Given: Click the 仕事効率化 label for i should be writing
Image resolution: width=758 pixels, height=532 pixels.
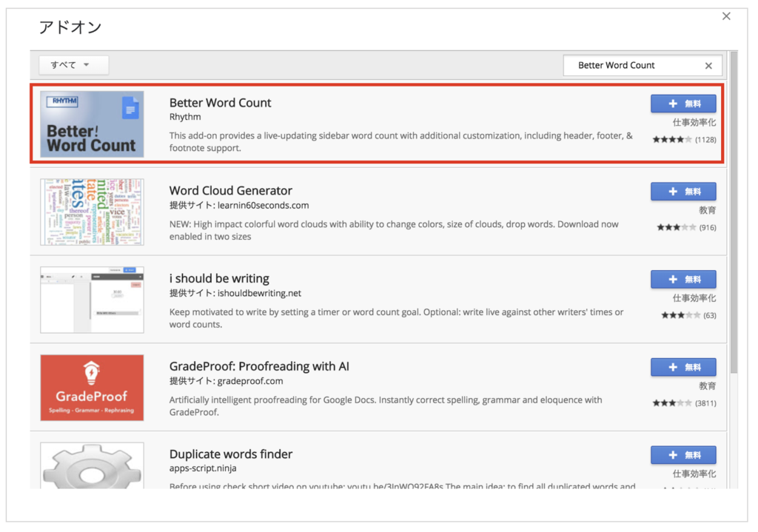Looking at the screenshot, I should coord(694,299).
